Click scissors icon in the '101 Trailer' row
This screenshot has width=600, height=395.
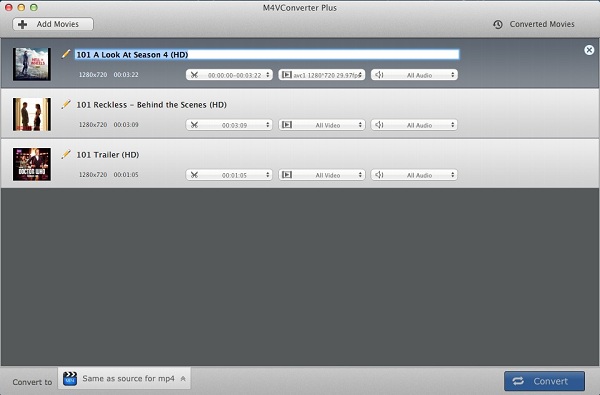[x=194, y=175]
